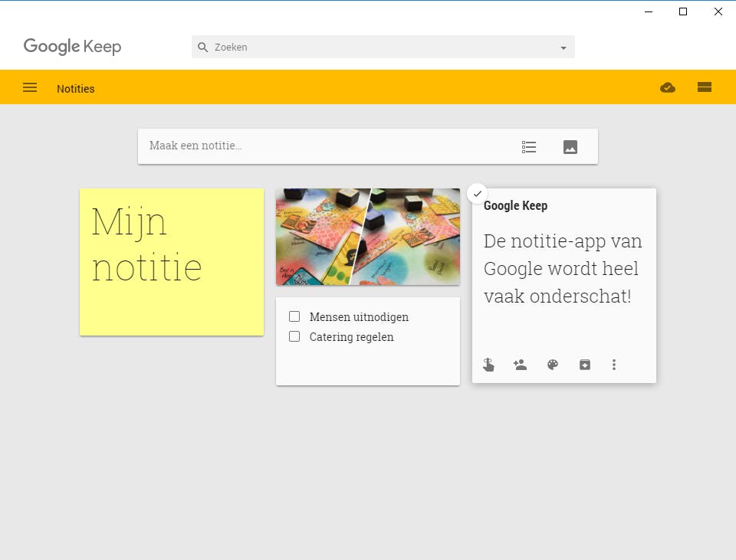Open the hamburger main menu
This screenshot has width=736, height=560.
tap(30, 87)
